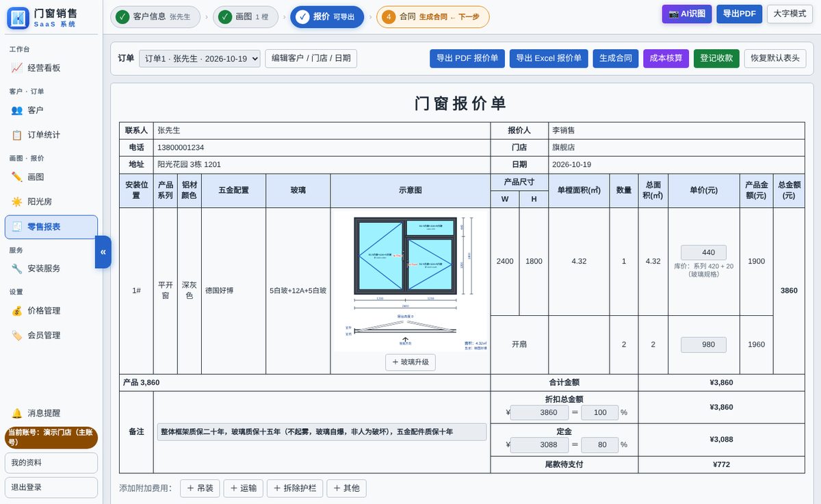The height and width of the screenshot is (504, 821).
Task: Edit the discount percent 100 field
Action: click(600, 413)
